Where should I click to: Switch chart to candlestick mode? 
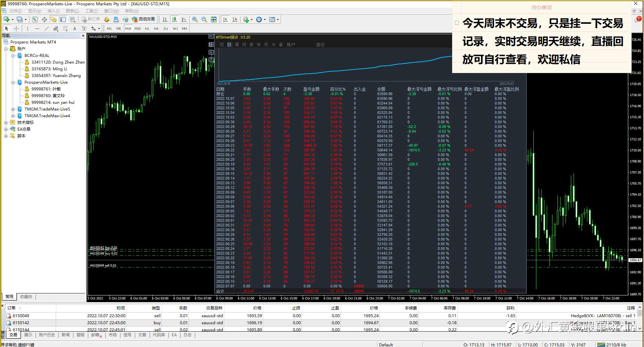click(174, 19)
